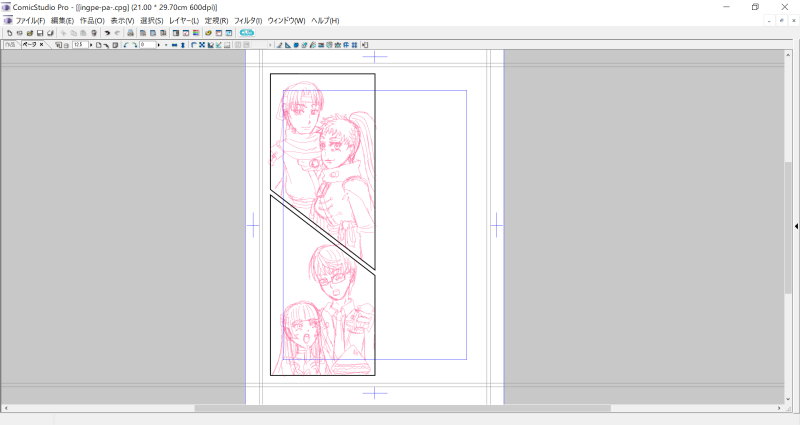
Task: Click the rotate counterclockwise icon
Action: coord(126,45)
